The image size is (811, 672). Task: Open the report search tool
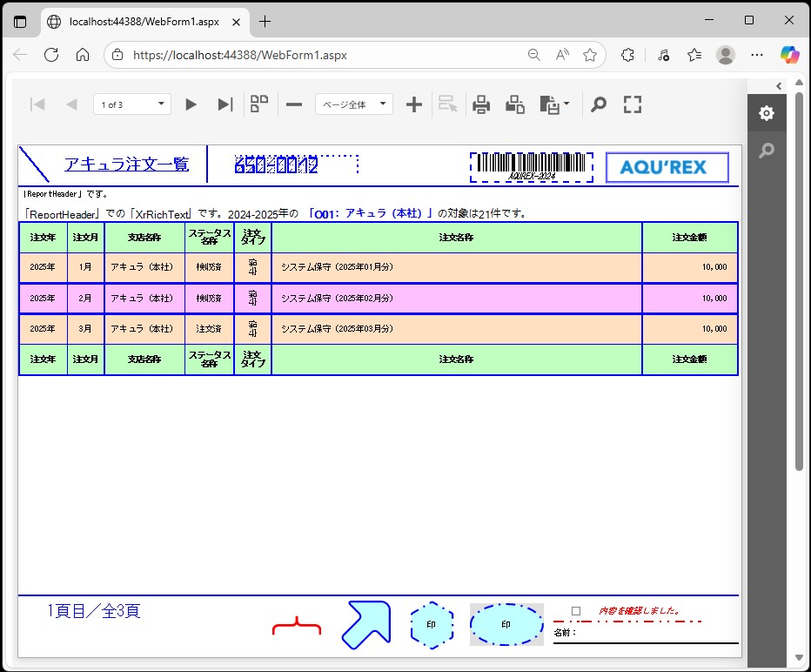tap(599, 104)
